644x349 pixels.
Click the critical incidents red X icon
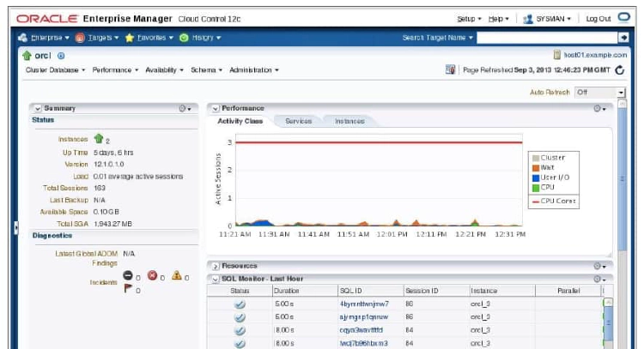[152, 275]
